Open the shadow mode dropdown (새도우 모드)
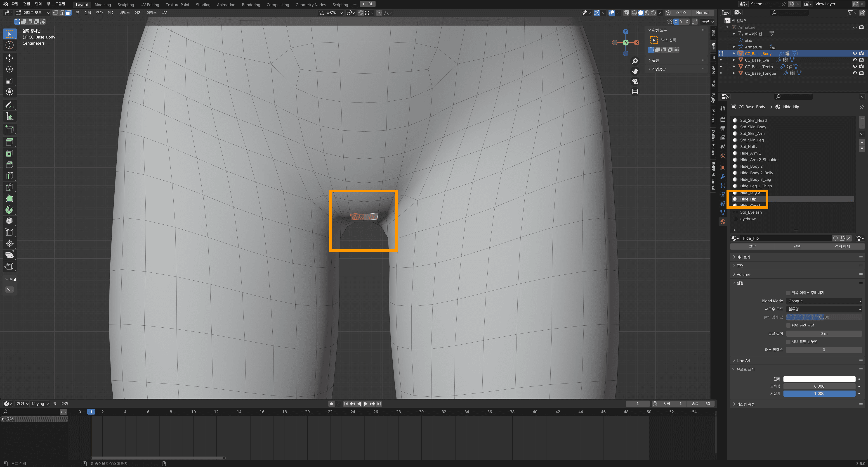 coord(824,309)
